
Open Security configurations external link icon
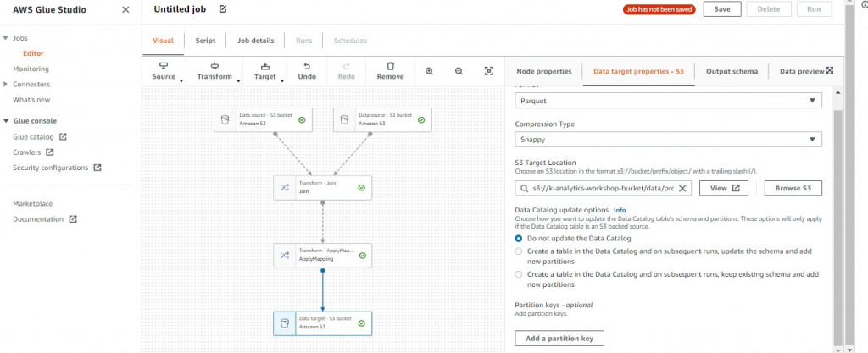[x=97, y=168]
